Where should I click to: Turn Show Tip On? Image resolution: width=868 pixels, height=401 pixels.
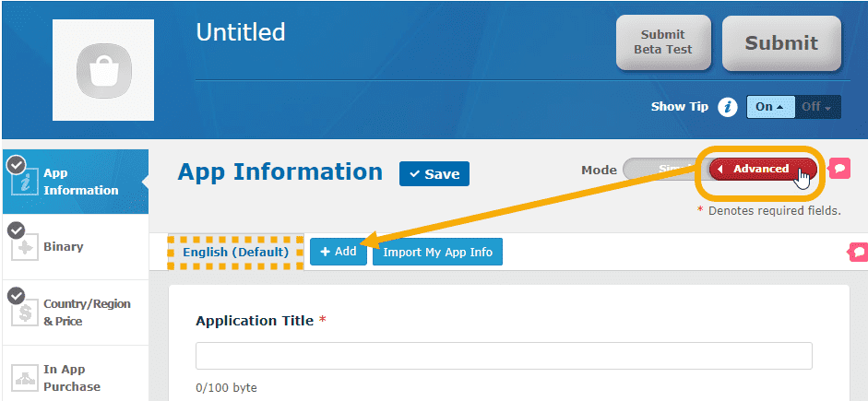(769, 107)
